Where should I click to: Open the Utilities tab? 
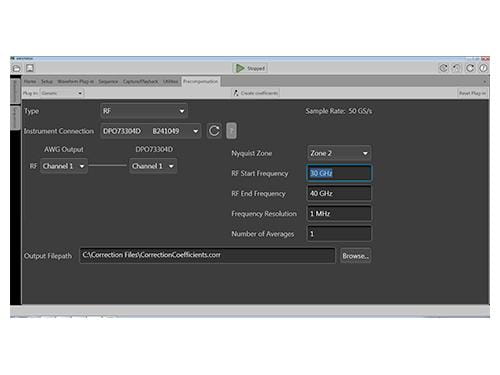pyautogui.click(x=171, y=82)
